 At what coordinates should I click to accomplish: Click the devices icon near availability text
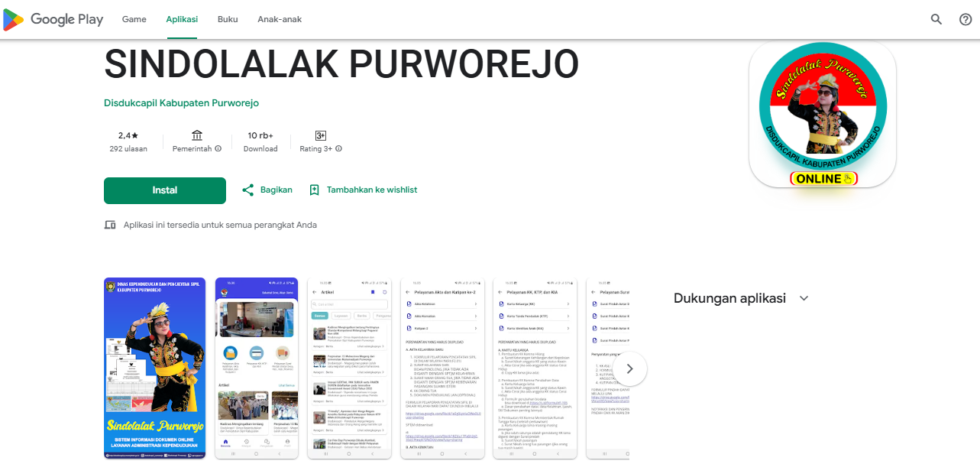pos(110,225)
